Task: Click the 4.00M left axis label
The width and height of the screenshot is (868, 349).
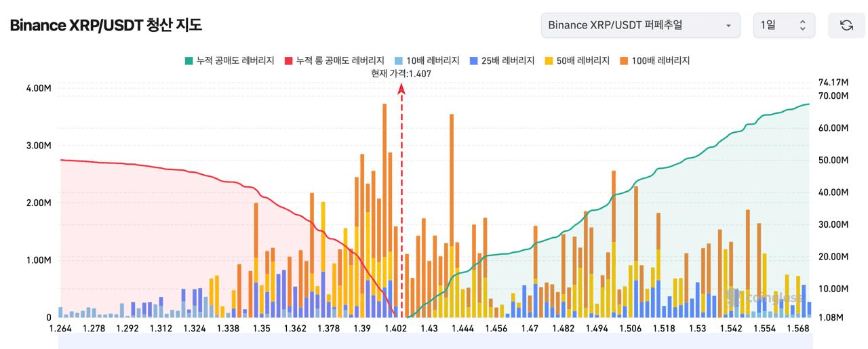Action: click(39, 88)
